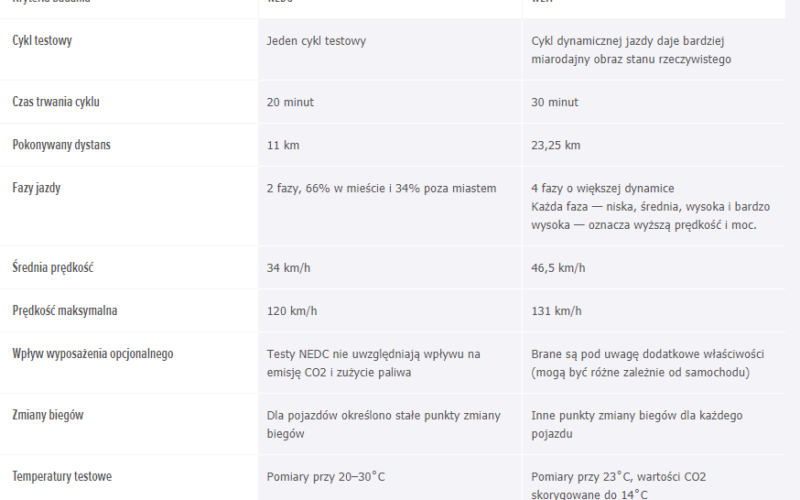Select the 'Temperatury testowe' row label
Viewport: 800px width, 500px height.
coord(62,477)
